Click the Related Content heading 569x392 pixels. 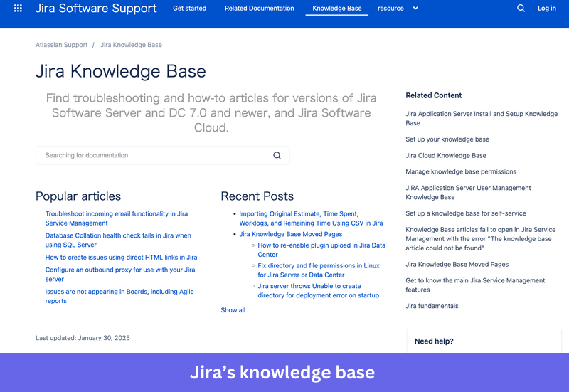(x=434, y=95)
